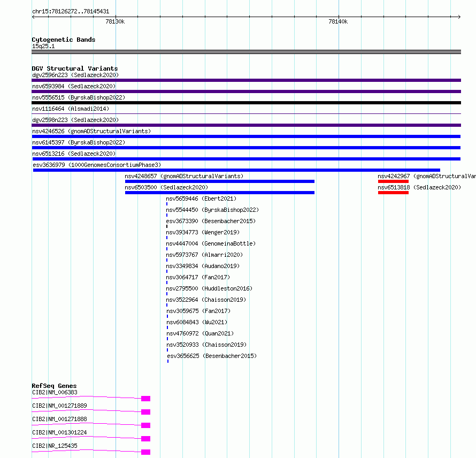Click the CIB2|NM_006383 transcript label
The width and height of the screenshot is (476, 458).
[x=55, y=392]
